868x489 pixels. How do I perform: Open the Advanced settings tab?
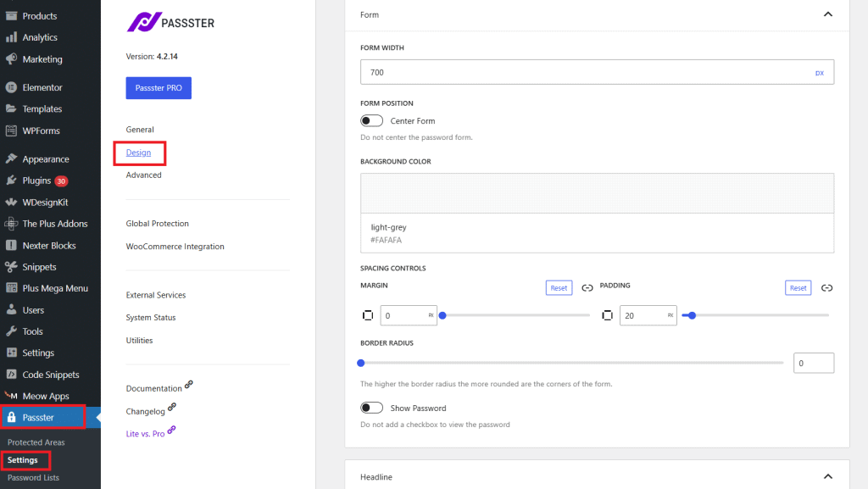click(x=143, y=175)
